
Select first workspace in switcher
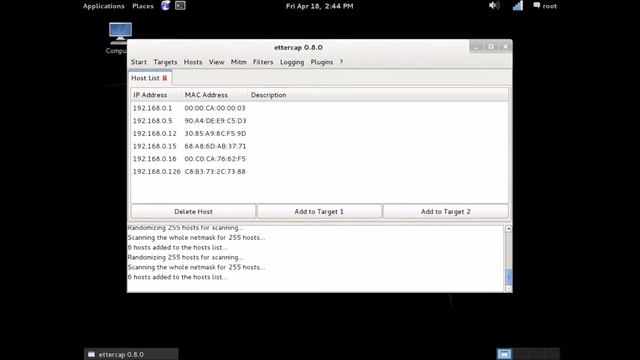[x=504, y=354]
